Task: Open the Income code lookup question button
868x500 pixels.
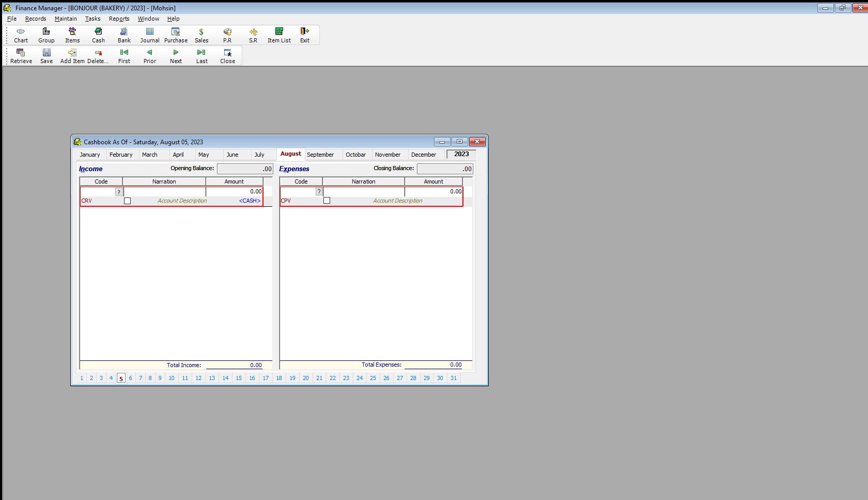Action: click(x=119, y=192)
